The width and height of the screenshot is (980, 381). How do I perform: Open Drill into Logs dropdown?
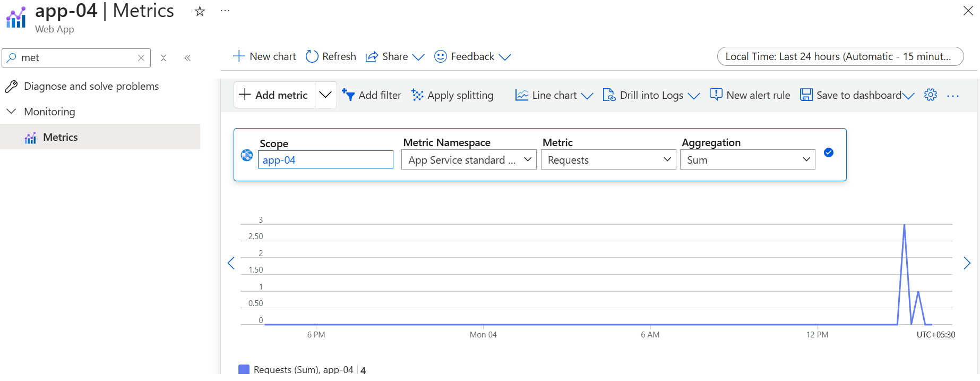click(x=651, y=95)
